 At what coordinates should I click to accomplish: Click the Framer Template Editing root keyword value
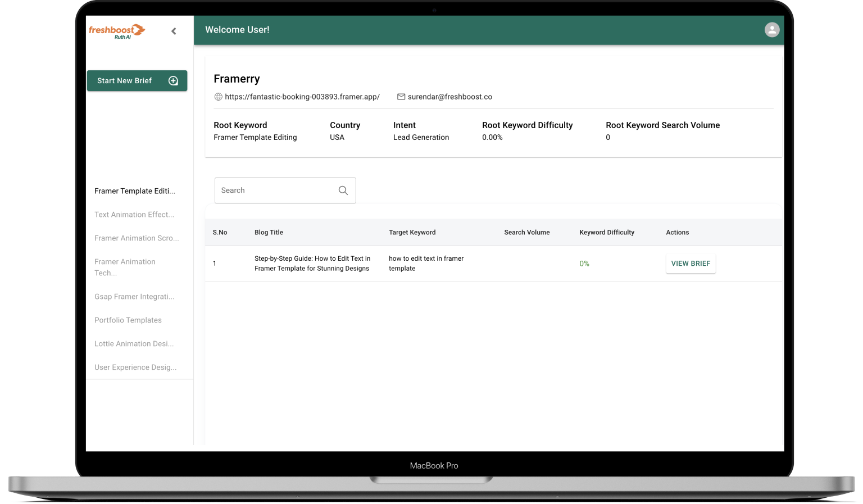pyautogui.click(x=255, y=138)
